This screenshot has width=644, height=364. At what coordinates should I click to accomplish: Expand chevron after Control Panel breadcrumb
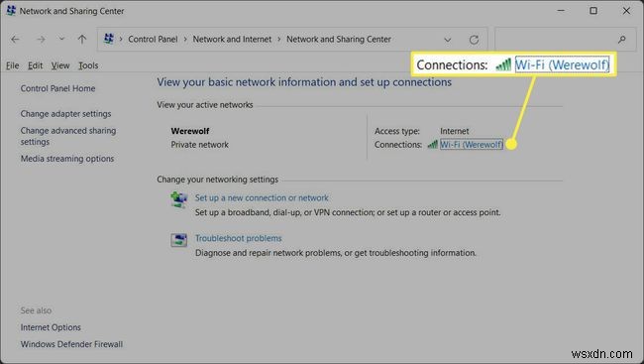coord(185,39)
